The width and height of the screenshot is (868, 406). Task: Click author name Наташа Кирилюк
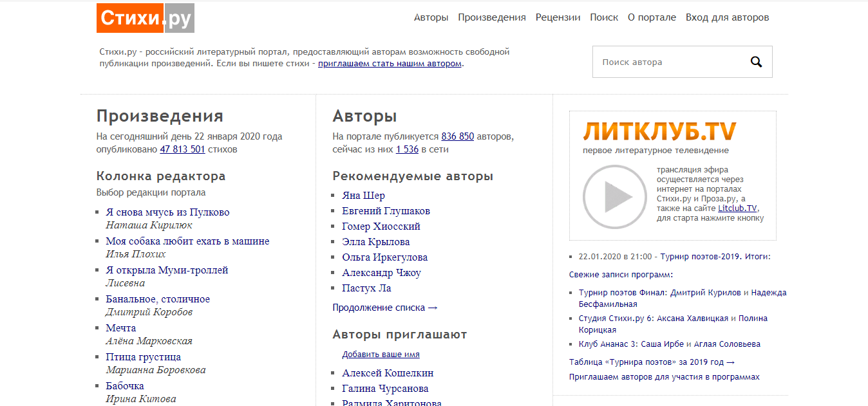[x=149, y=225]
